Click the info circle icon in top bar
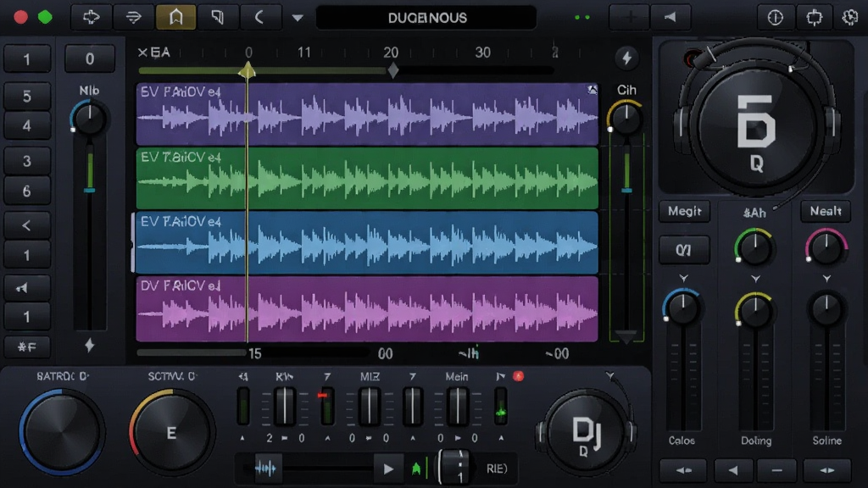This screenshot has width=868, height=488. [775, 18]
